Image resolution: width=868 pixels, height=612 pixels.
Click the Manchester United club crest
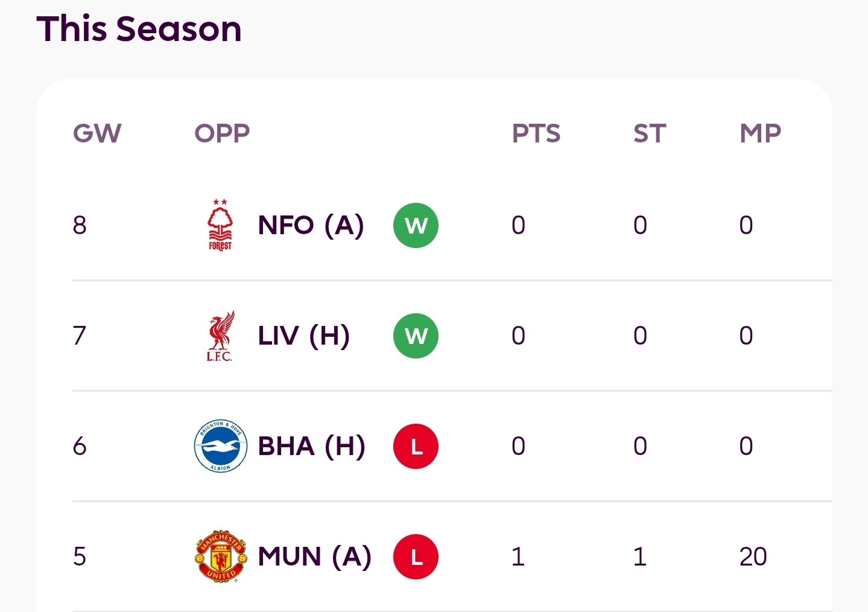(221, 556)
